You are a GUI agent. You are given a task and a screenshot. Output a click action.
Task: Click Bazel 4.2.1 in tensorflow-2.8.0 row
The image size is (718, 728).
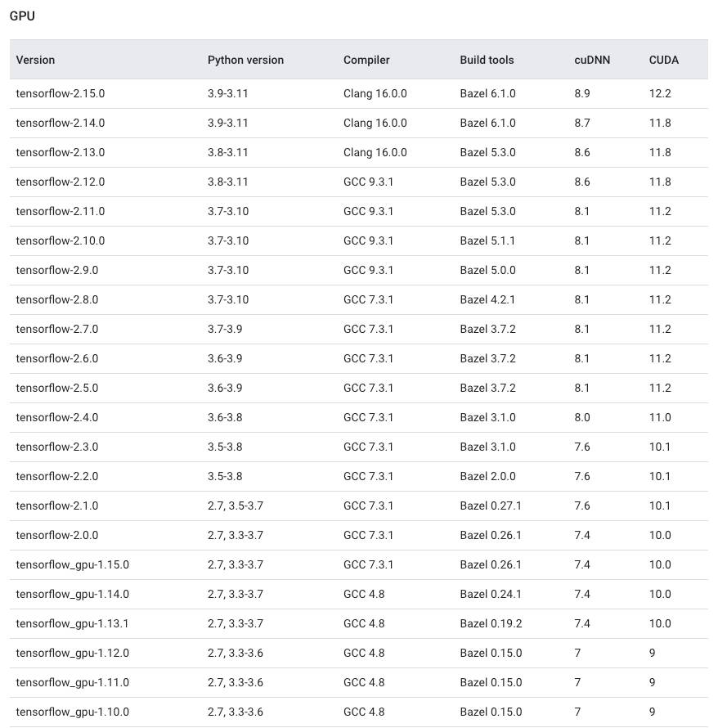click(x=487, y=299)
